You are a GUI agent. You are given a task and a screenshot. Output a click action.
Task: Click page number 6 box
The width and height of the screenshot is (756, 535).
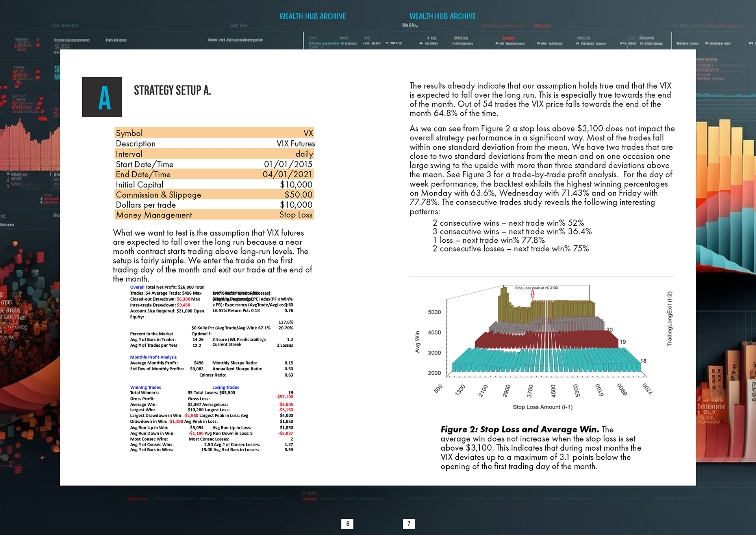[x=347, y=524]
